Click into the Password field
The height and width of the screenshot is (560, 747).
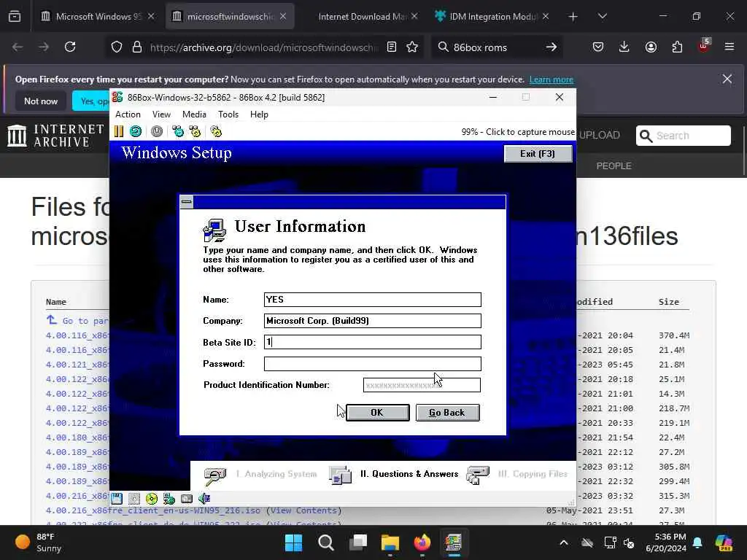click(x=373, y=364)
